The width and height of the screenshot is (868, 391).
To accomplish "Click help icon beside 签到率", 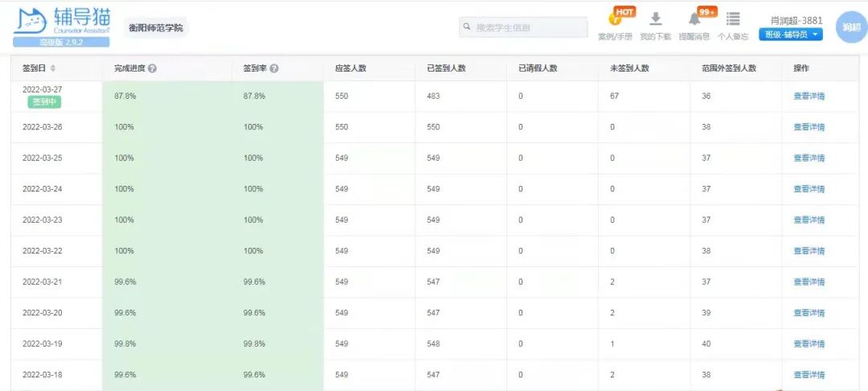I will (274, 68).
